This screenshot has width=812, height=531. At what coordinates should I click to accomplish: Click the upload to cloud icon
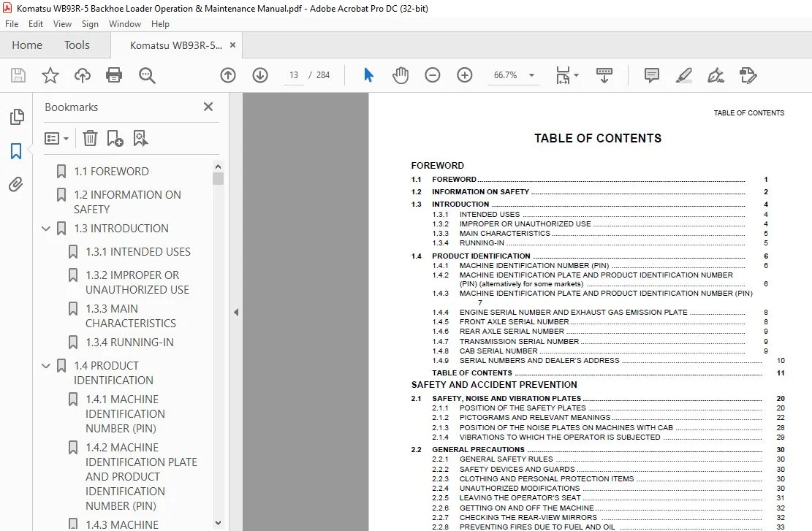pos(83,75)
